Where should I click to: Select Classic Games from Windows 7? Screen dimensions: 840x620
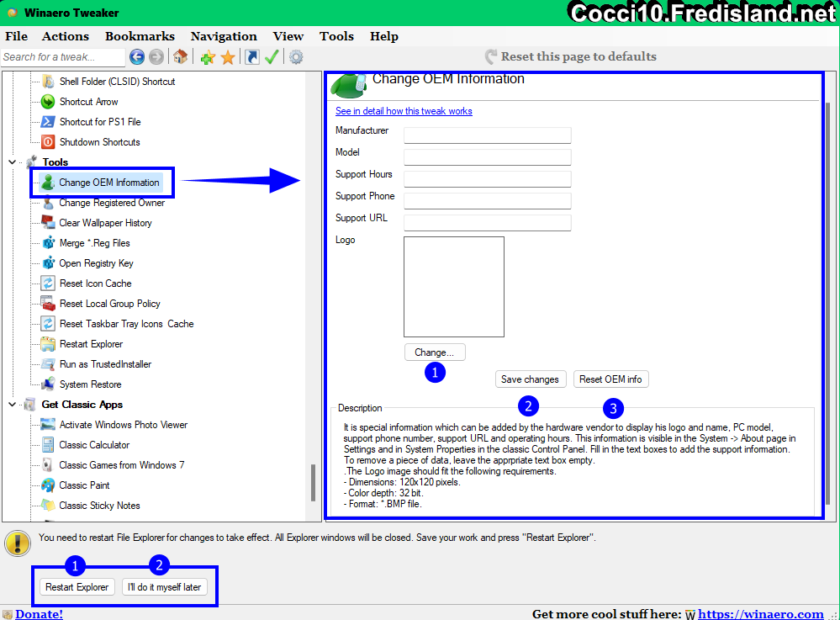click(121, 465)
